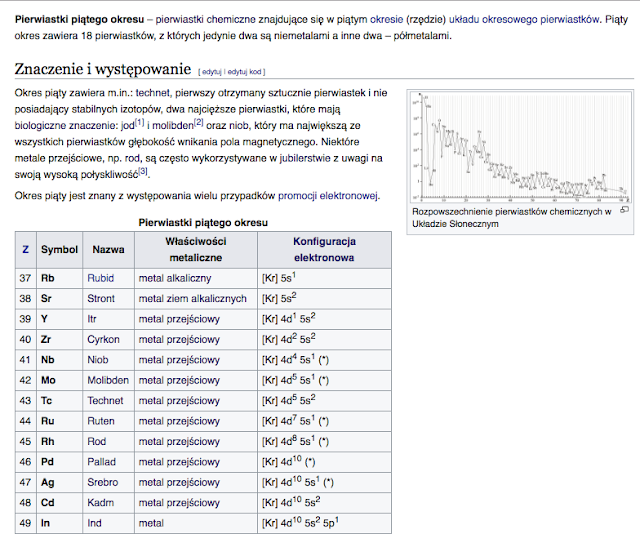The image size is (640, 534).
Task: Click the 'Pierwiastki piątego okresu' table caption
Action: pyautogui.click(x=203, y=222)
